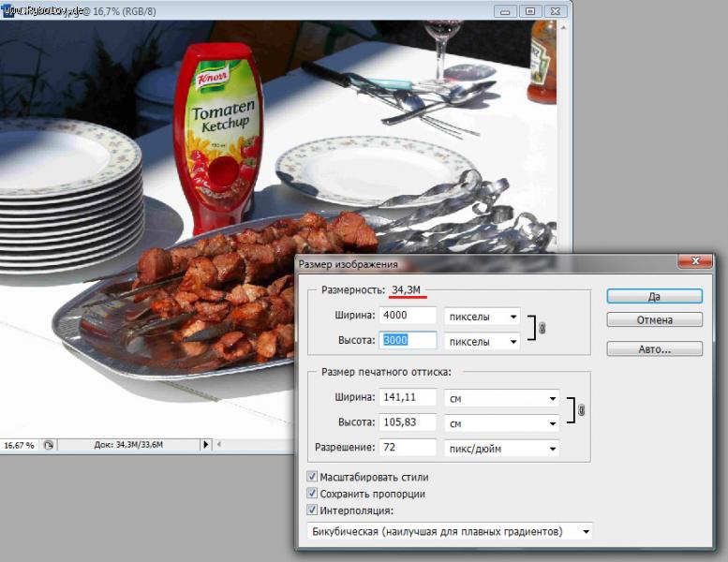Click the Авто... button
Image resolution: width=728 pixels, height=562 pixels.
[x=654, y=348]
